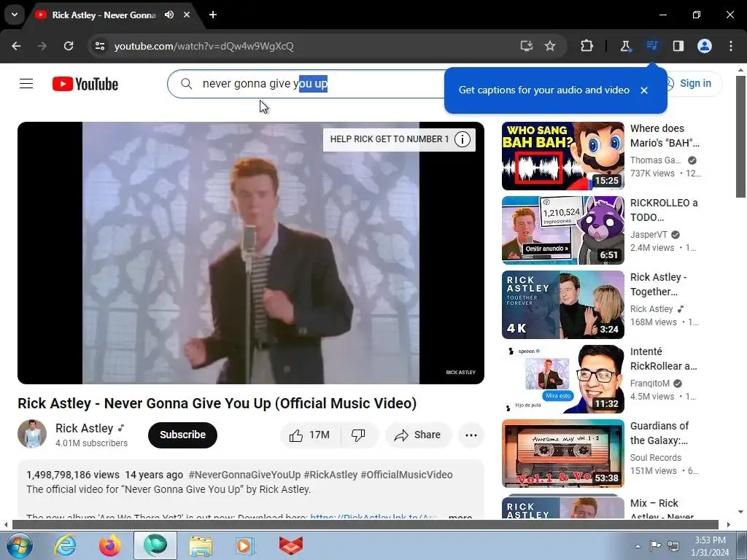
Task: Click the #OfficialMusicVideo hashtag
Action: click(x=406, y=475)
